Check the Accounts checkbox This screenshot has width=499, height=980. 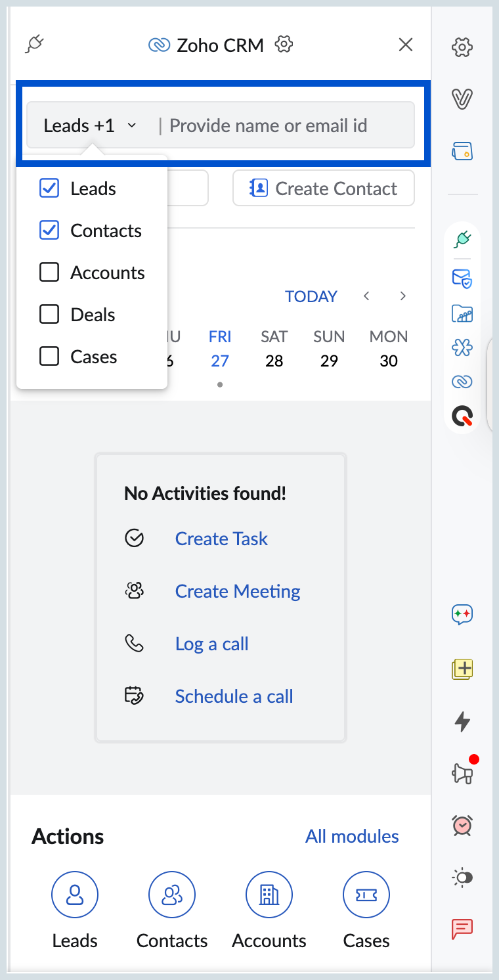49,273
